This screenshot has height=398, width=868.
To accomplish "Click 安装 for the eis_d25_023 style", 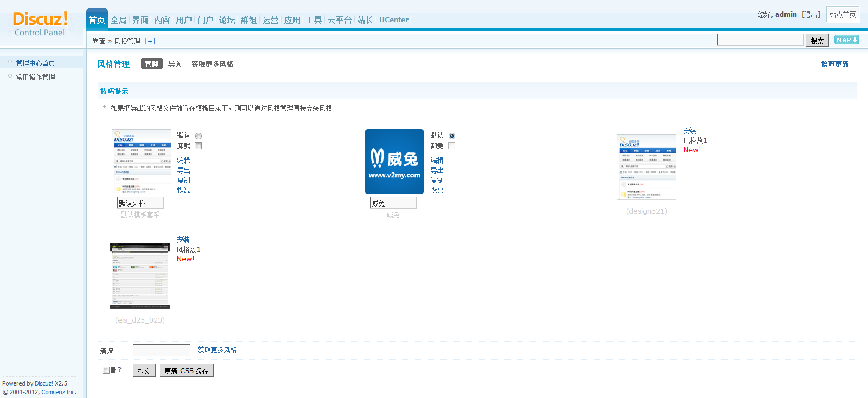I will (x=183, y=240).
